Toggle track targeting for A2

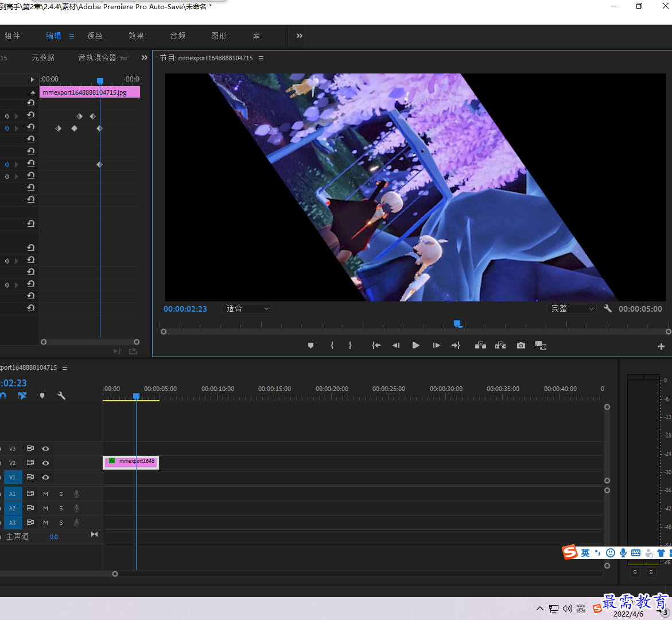click(13, 508)
